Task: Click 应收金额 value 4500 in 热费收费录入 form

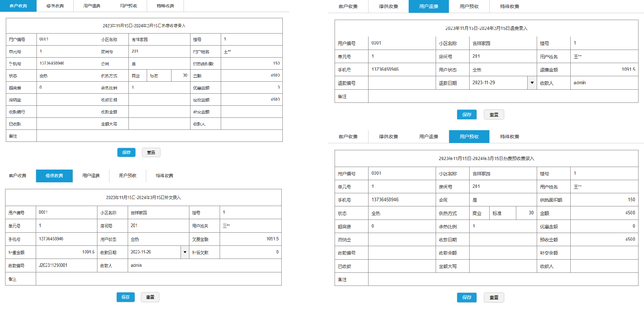Action: tap(251, 100)
